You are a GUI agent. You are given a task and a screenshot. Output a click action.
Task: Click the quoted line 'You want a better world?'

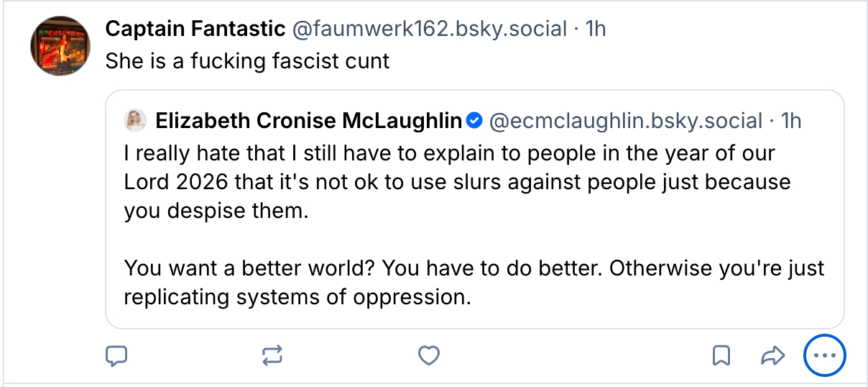[x=474, y=268]
